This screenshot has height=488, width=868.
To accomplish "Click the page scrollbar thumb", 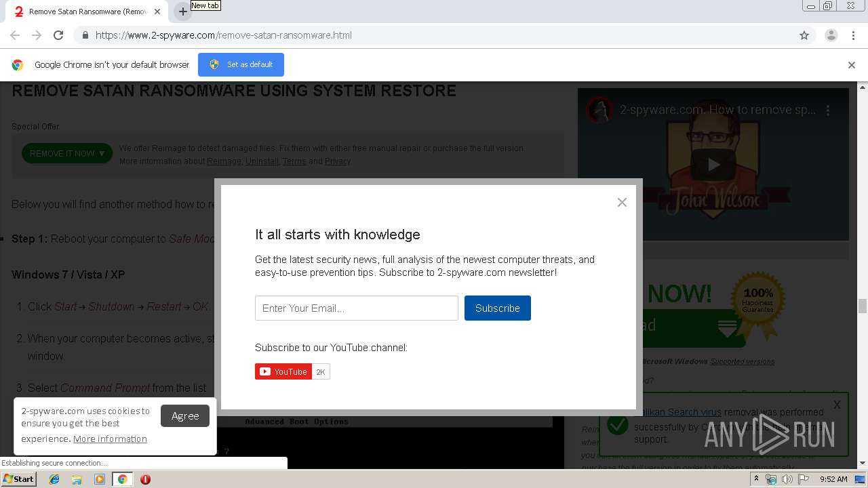I will 863,306.
